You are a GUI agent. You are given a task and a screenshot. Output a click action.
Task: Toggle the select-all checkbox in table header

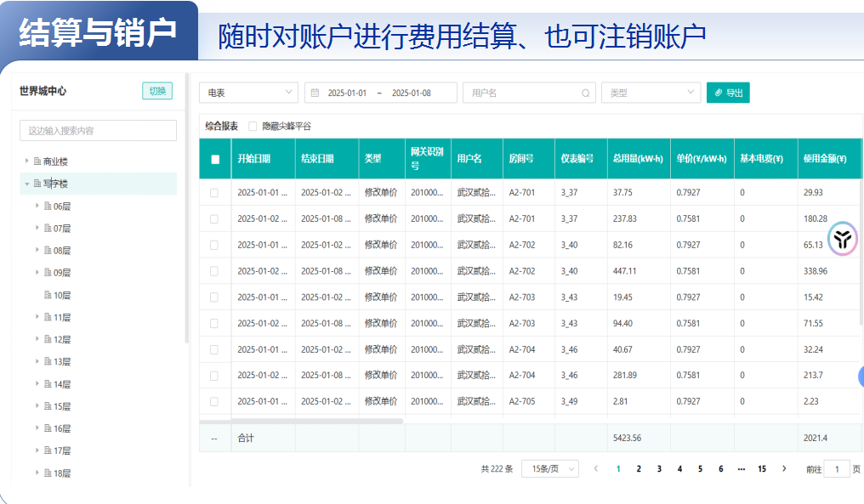coord(214,160)
